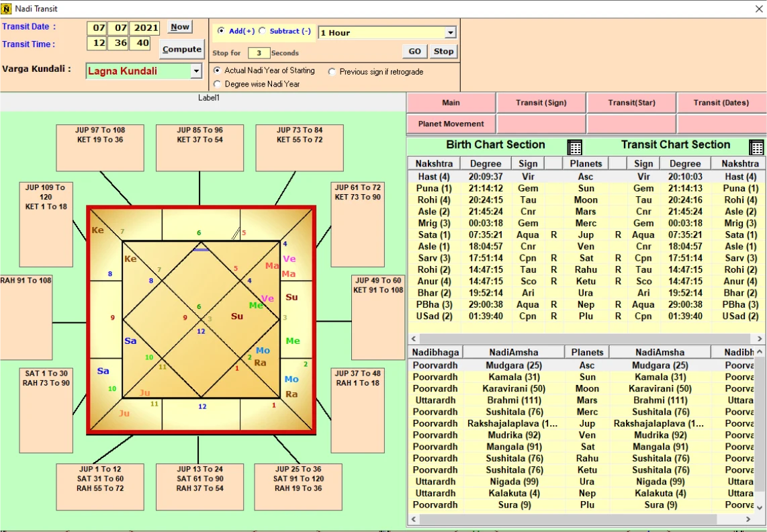Switch to the Main tab
Image resolution: width=767 pixels, height=532 pixels.
pyautogui.click(x=451, y=103)
